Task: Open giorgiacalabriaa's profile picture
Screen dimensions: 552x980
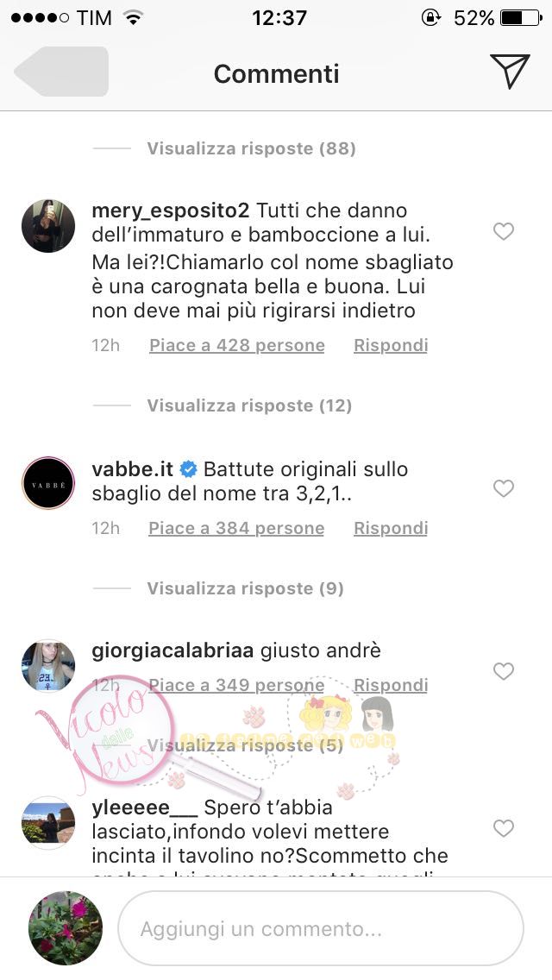Action: 48,666
